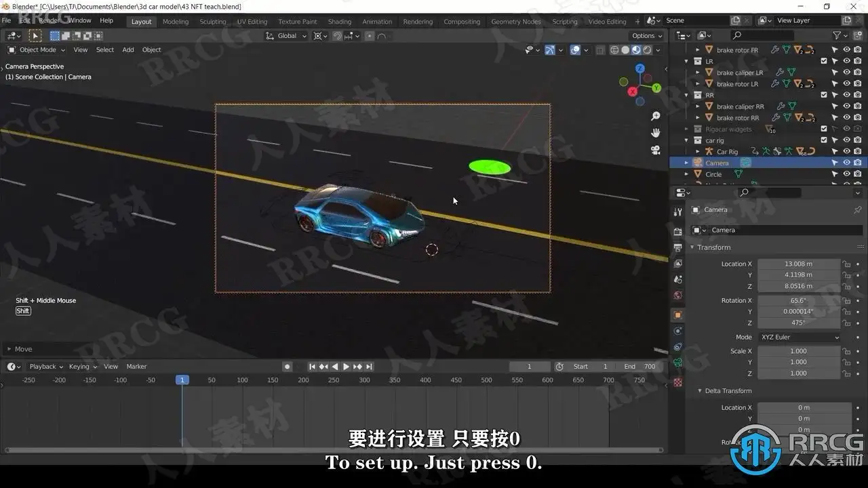868x488 pixels.
Task: Toggle the lock for Scale Z
Action: [846, 373]
